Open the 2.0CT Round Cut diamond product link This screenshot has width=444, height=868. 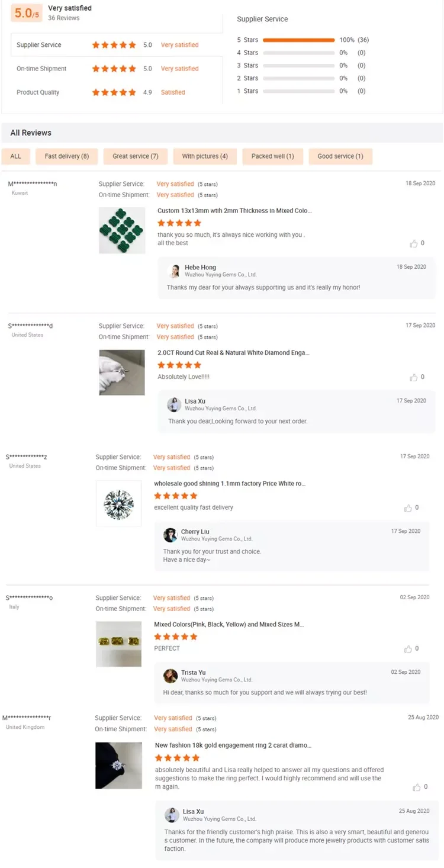coord(233,353)
